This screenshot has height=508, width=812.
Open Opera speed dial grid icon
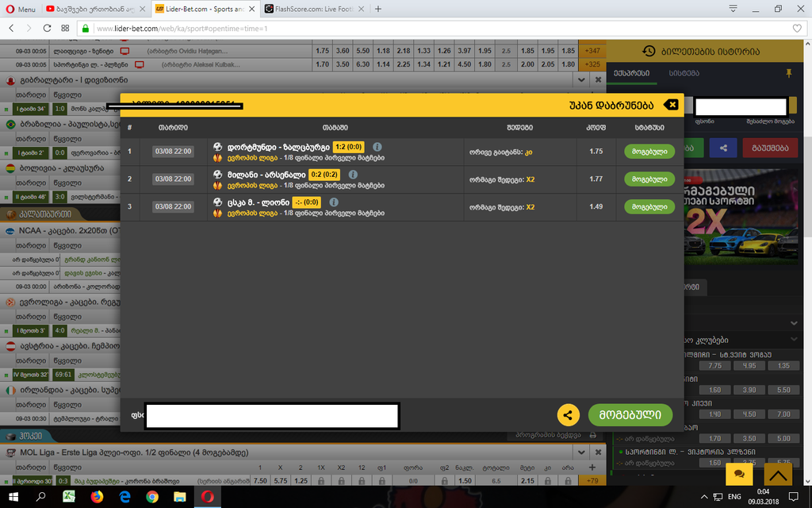pyautogui.click(x=65, y=28)
